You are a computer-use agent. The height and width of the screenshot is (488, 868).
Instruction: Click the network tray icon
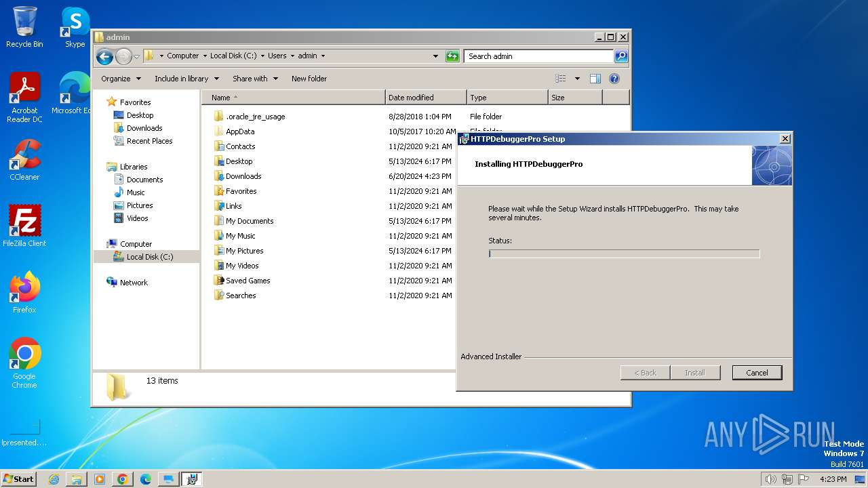pyautogui.click(x=788, y=479)
